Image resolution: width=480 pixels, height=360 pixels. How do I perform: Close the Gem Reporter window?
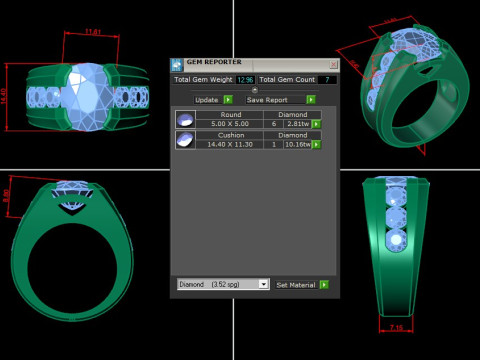coord(333,64)
